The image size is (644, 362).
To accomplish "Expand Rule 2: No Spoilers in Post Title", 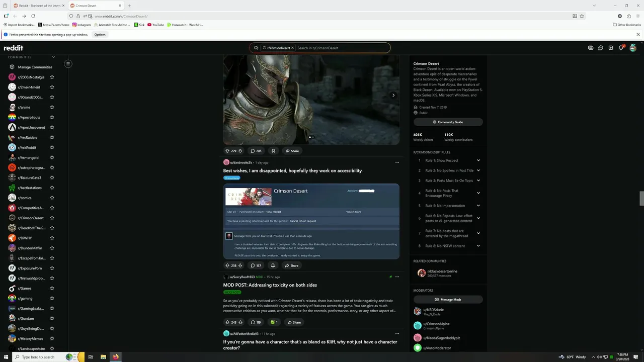I will pyautogui.click(x=478, y=170).
